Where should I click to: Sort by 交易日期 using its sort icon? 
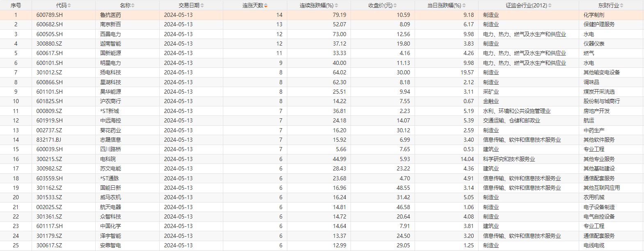(x=202, y=5)
